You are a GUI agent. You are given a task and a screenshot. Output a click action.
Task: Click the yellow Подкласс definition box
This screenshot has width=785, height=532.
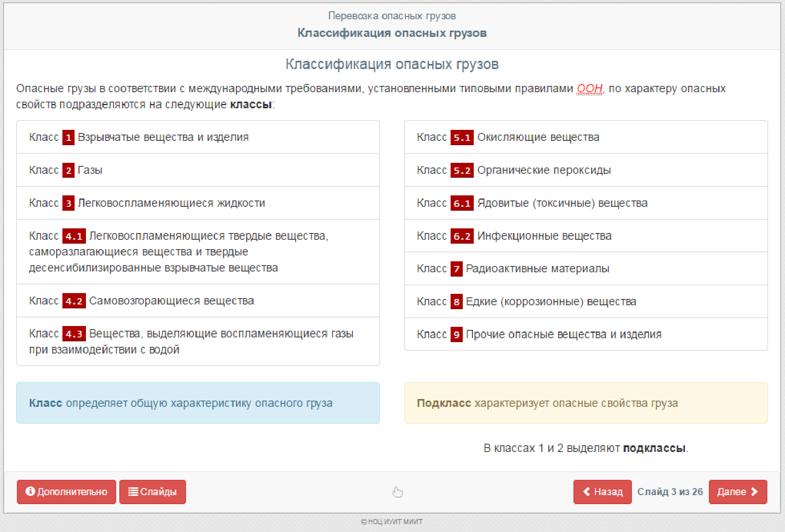coord(586,403)
